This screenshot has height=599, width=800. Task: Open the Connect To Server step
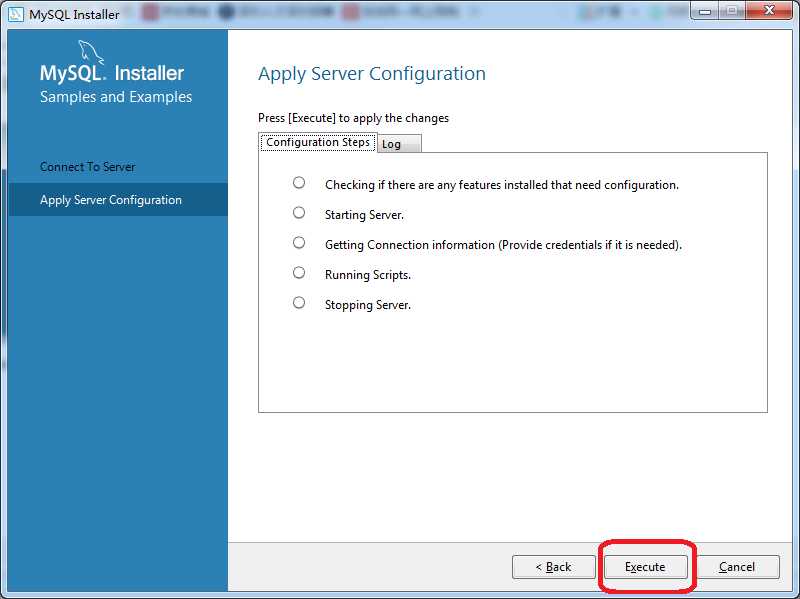point(87,167)
